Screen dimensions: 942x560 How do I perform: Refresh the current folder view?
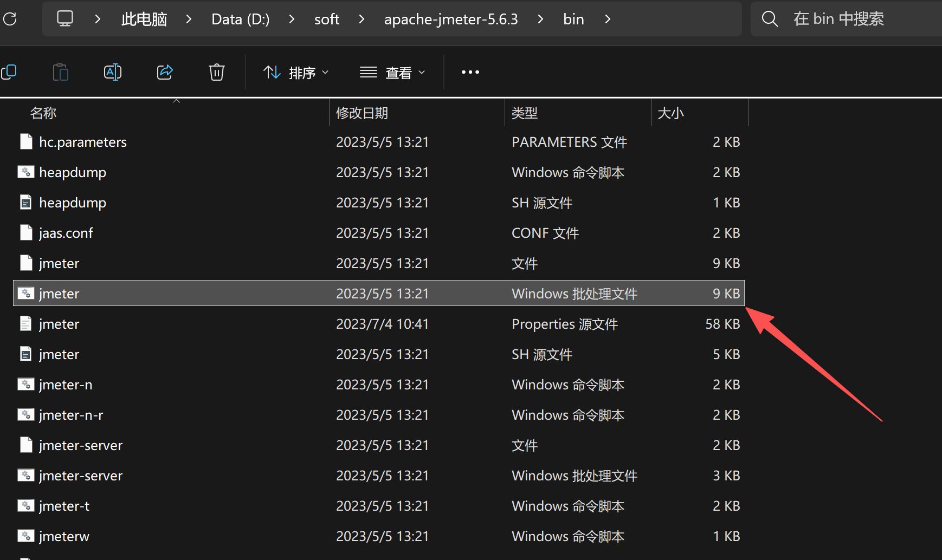(x=9, y=19)
